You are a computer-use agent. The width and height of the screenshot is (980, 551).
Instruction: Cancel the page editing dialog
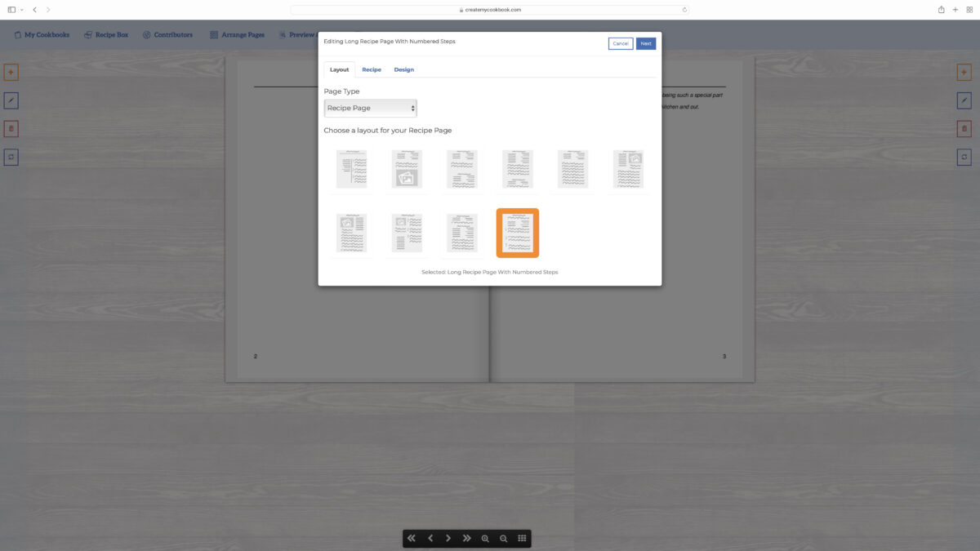pos(620,43)
